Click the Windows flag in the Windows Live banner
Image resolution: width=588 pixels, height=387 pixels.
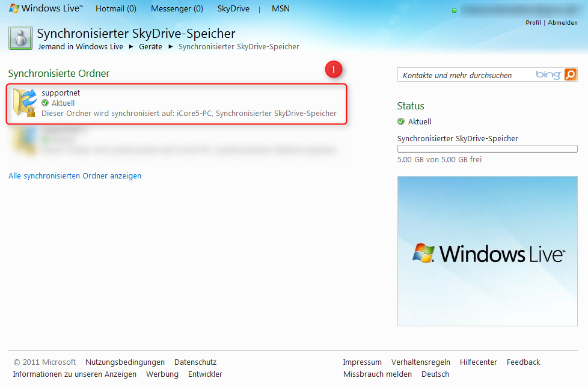(x=14, y=8)
